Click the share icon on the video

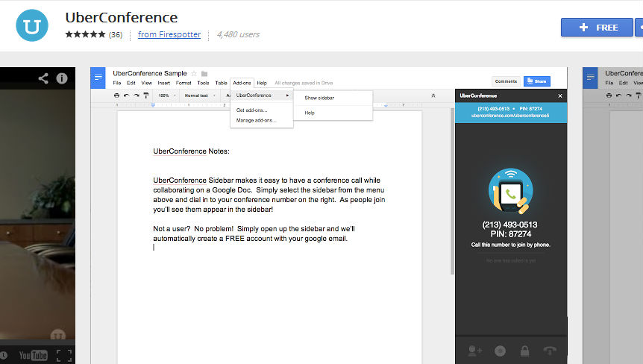(x=43, y=78)
